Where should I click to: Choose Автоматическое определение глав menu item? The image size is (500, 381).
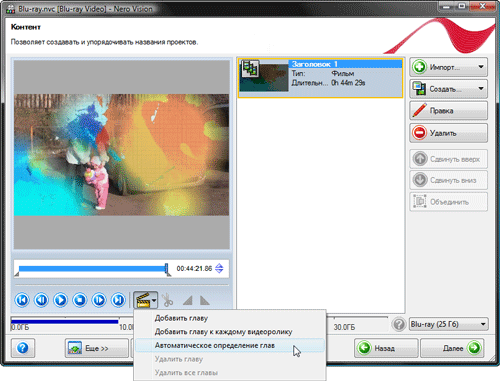[215, 346]
